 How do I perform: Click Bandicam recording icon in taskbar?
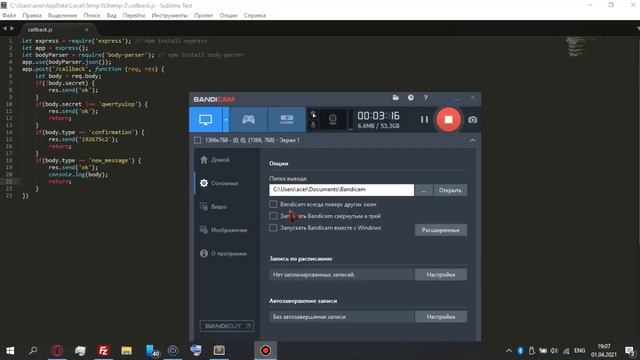265,351
